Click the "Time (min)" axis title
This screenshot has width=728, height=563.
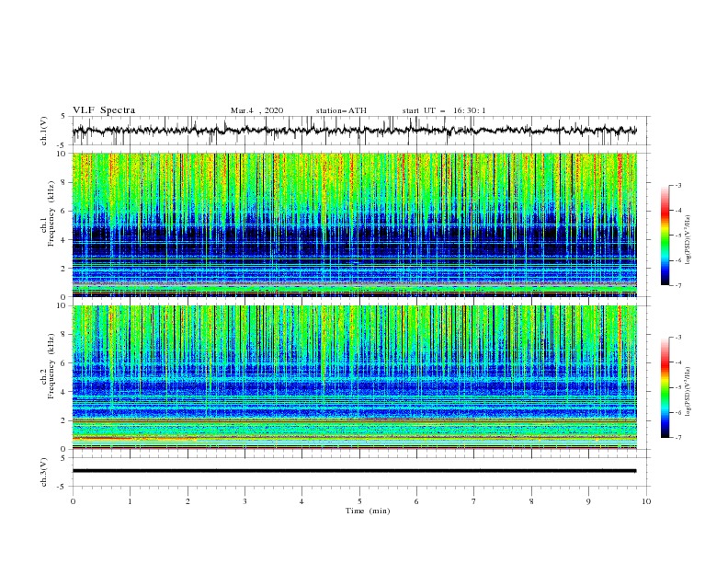click(x=368, y=511)
